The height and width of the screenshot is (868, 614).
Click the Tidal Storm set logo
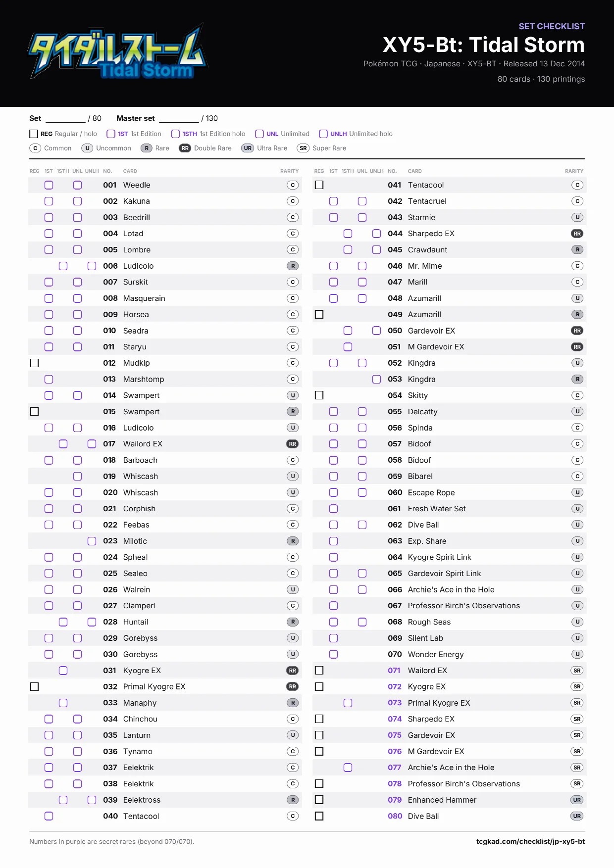click(117, 52)
